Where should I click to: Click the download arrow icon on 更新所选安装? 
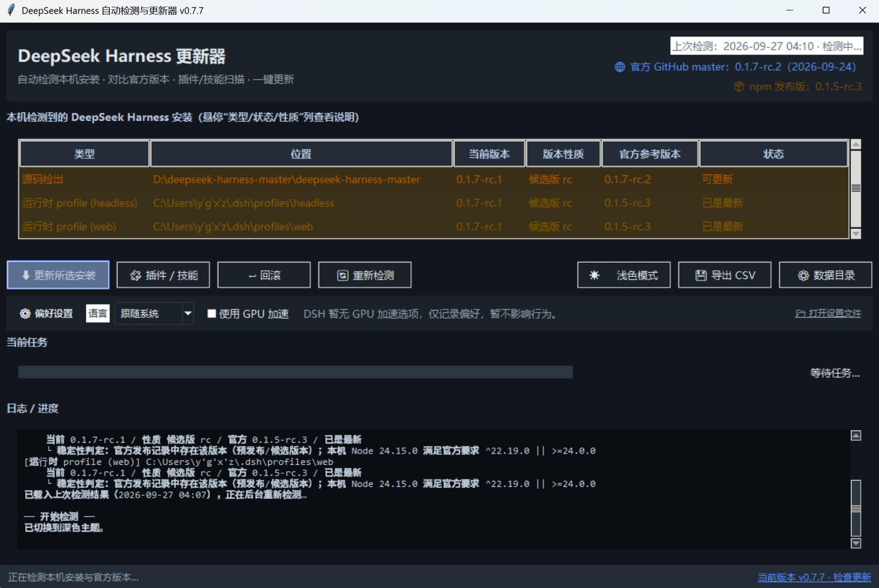(x=26, y=275)
